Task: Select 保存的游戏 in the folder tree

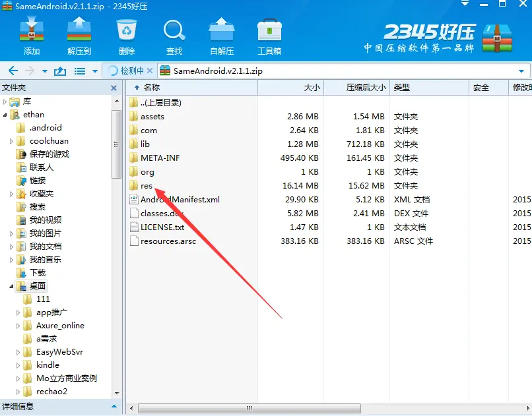Action: click(43, 154)
